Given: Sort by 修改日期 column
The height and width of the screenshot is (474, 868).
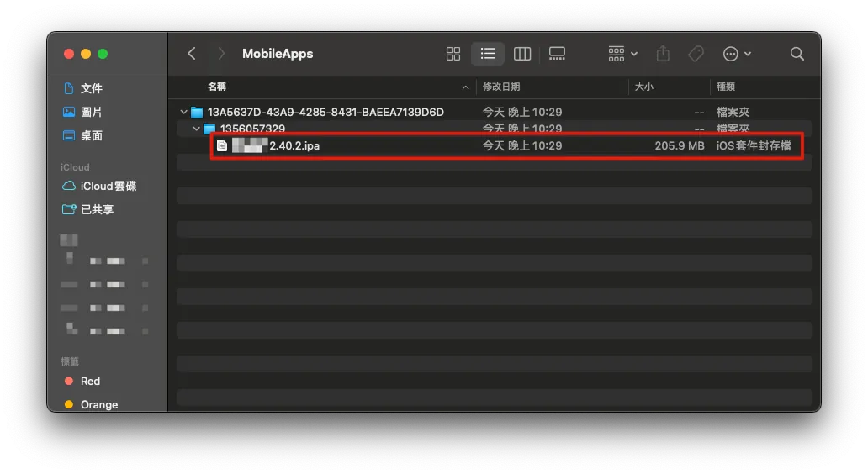Looking at the screenshot, I should [x=501, y=87].
